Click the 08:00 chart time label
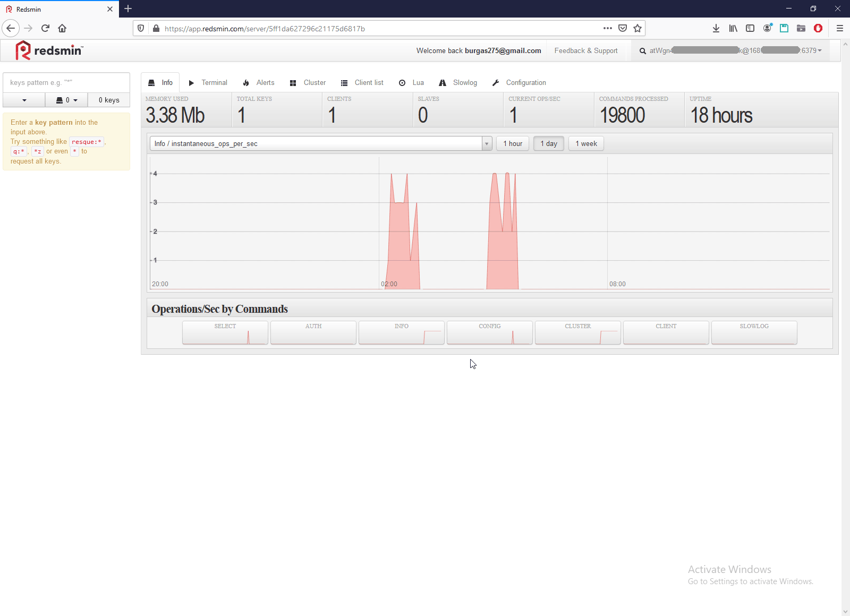The image size is (850, 616). click(x=617, y=284)
